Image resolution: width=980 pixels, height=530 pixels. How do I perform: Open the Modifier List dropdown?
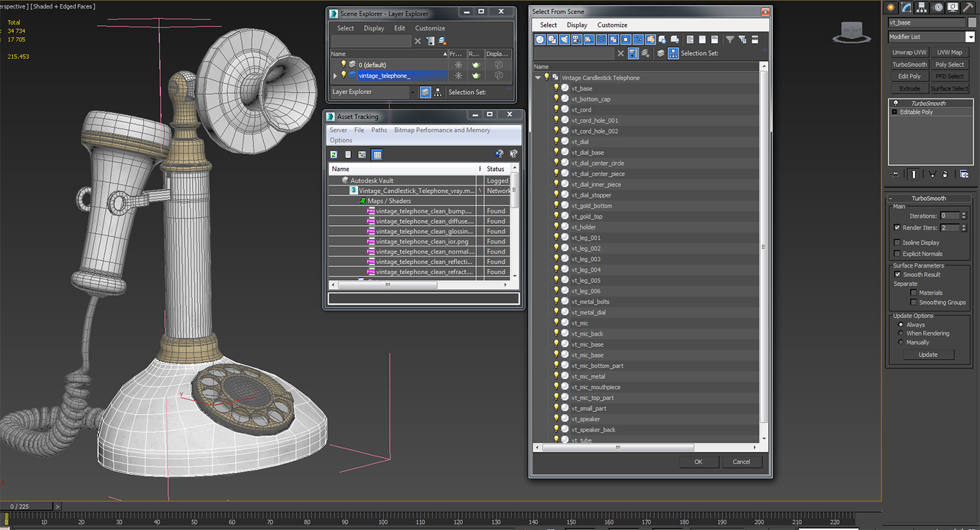(x=931, y=37)
